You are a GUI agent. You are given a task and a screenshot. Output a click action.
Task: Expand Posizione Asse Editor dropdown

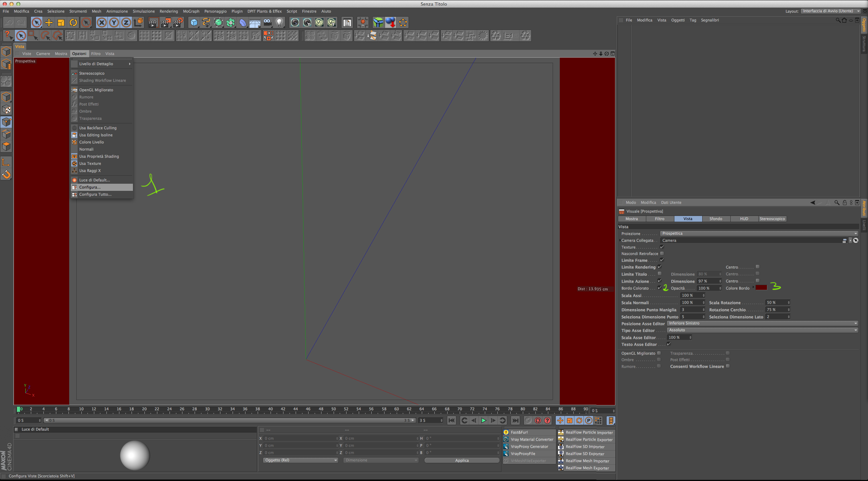(762, 323)
